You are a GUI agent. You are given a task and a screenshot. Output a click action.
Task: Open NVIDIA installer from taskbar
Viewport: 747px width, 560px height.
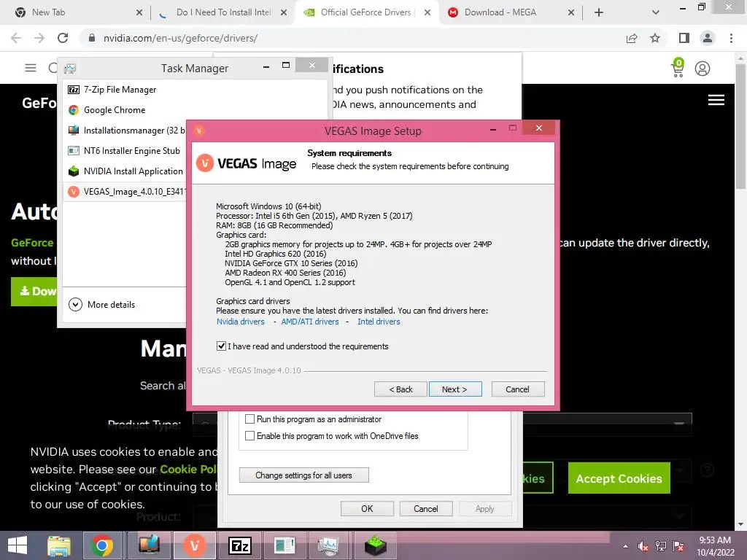point(376,545)
